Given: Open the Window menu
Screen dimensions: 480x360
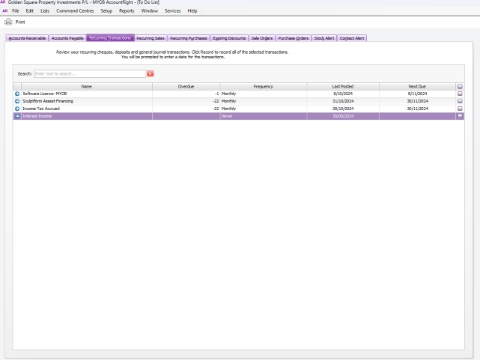Looking at the screenshot, I should [149, 11].
